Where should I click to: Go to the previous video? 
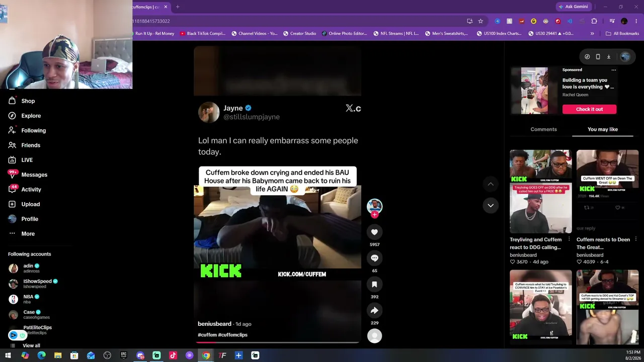(x=491, y=184)
